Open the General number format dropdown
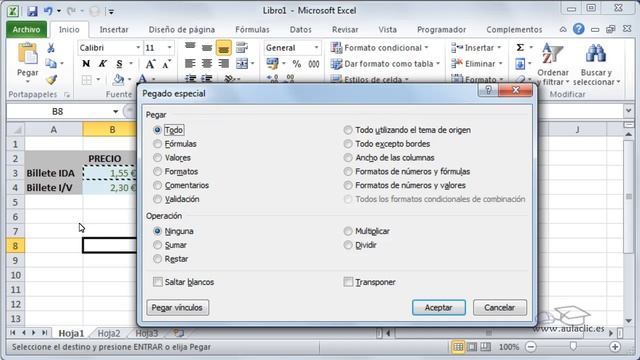The width and height of the screenshot is (640, 360). (x=316, y=48)
